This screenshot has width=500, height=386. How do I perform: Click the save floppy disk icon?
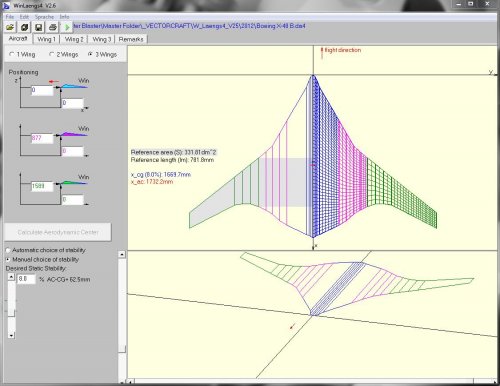point(39,27)
